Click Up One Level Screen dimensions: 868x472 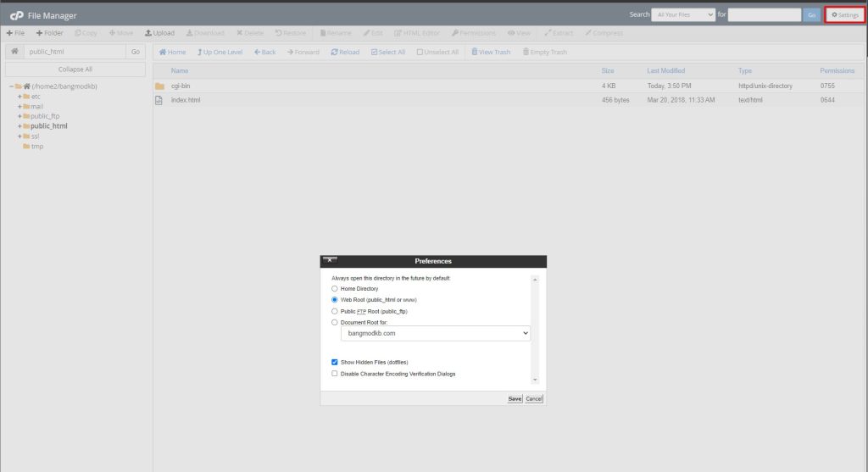pos(220,52)
